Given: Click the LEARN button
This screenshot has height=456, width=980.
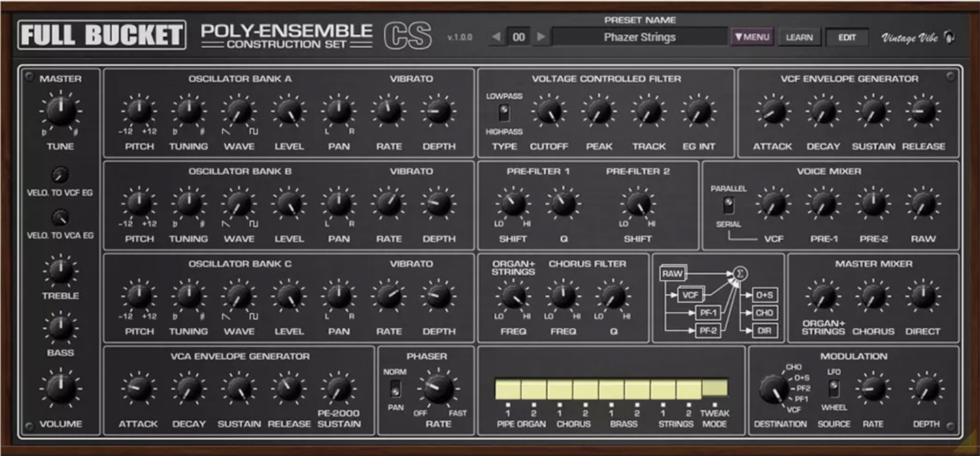Looking at the screenshot, I should click(x=799, y=37).
